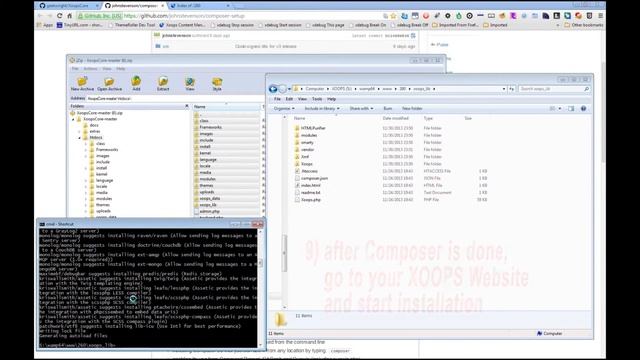Screen dimensions: 640x360
Task: Open the Edit menu in Explorer
Action: 289,99
